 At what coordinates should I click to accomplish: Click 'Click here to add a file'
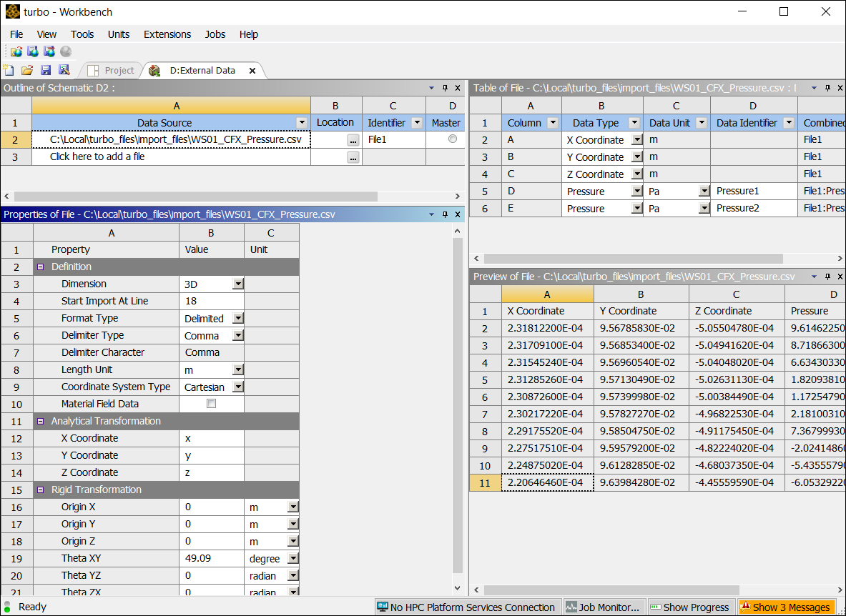coord(97,157)
